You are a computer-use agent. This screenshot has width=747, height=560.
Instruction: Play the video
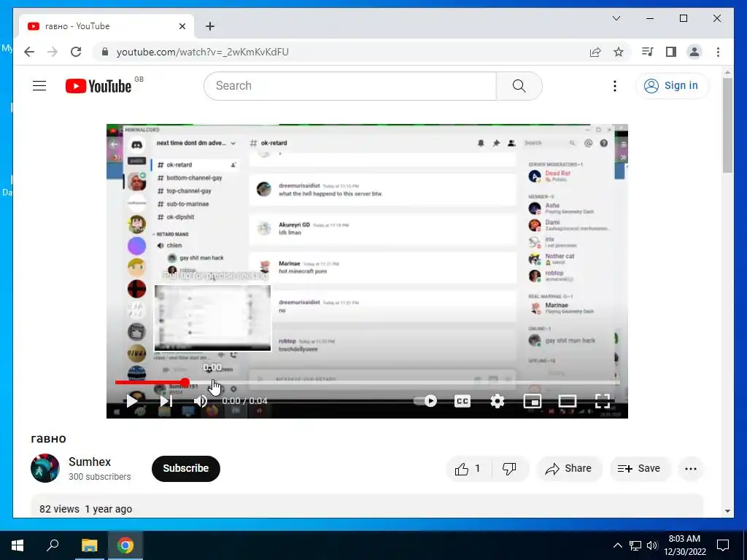point(132,401)
